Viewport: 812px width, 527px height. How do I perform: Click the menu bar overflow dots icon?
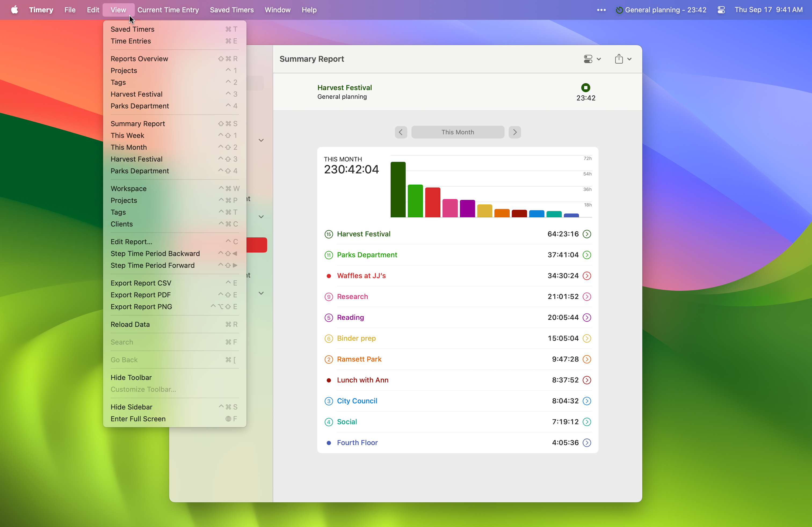click(x=601, y=10)
